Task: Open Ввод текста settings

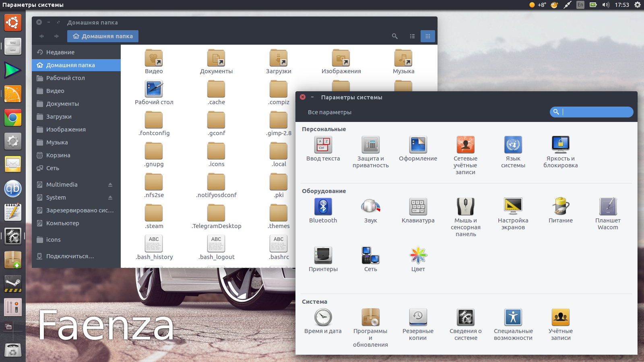Action: 323,145
